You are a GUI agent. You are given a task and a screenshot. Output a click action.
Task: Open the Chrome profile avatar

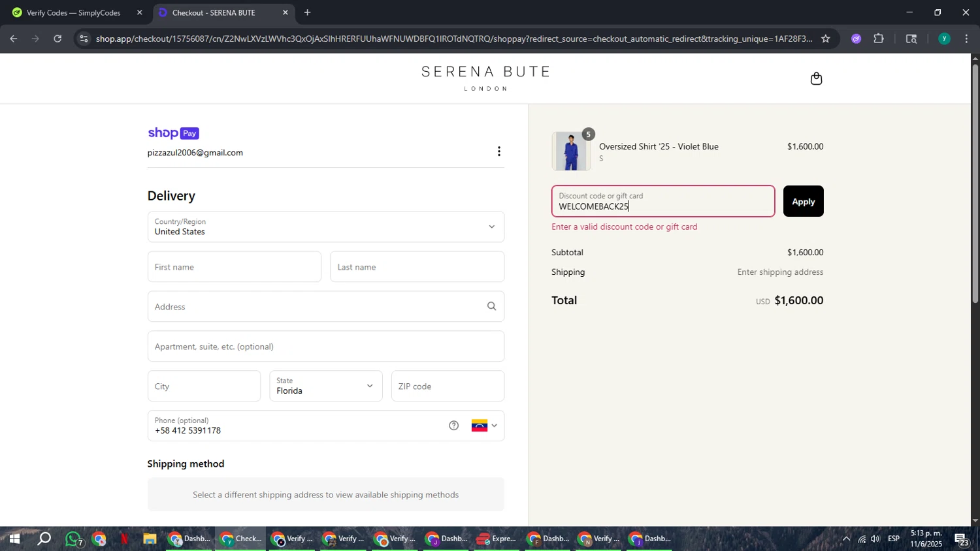point(944,39)
